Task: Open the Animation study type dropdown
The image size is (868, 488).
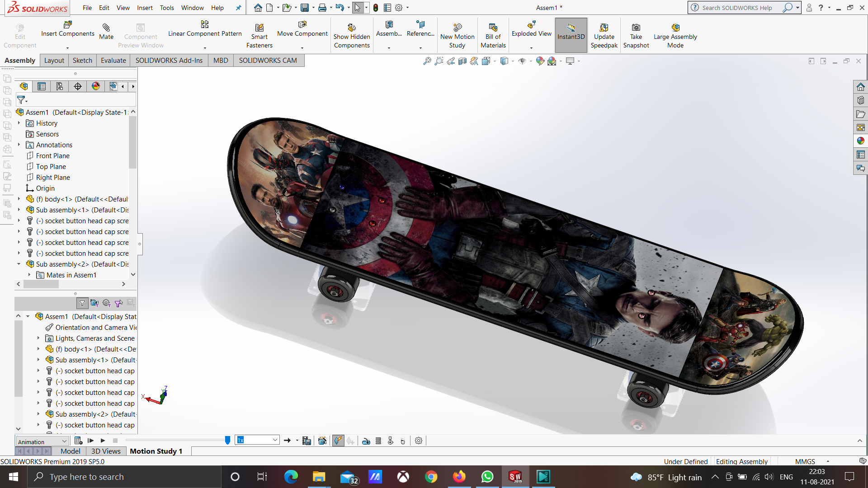Action: pos(42,441)
